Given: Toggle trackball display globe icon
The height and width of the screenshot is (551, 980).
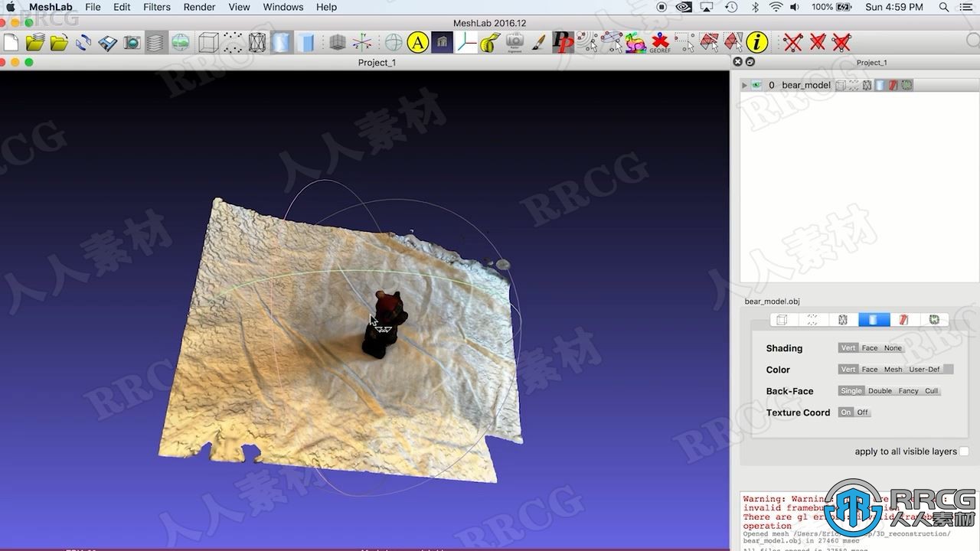Looking at the screenshot, I should [x=394, y=42].
